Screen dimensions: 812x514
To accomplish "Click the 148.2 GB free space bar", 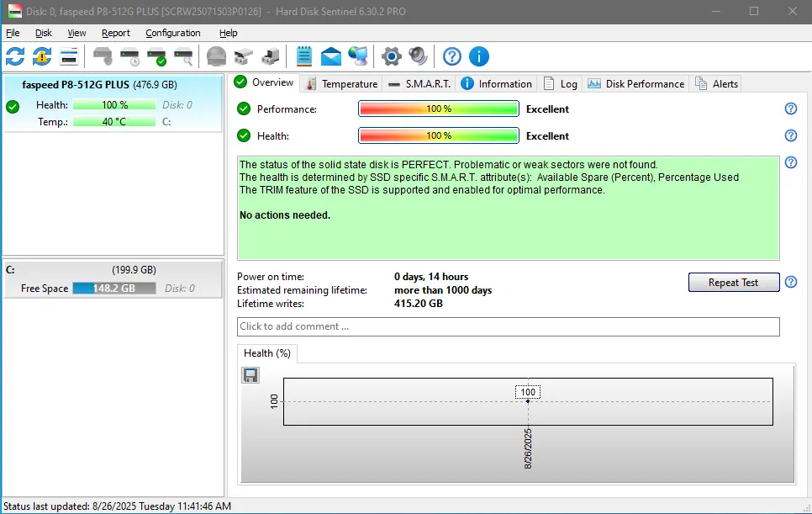I will (x=114, y=288).
